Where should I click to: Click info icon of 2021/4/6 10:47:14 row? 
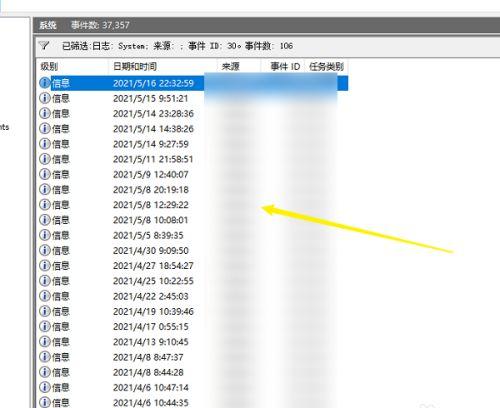click(45, 387)
